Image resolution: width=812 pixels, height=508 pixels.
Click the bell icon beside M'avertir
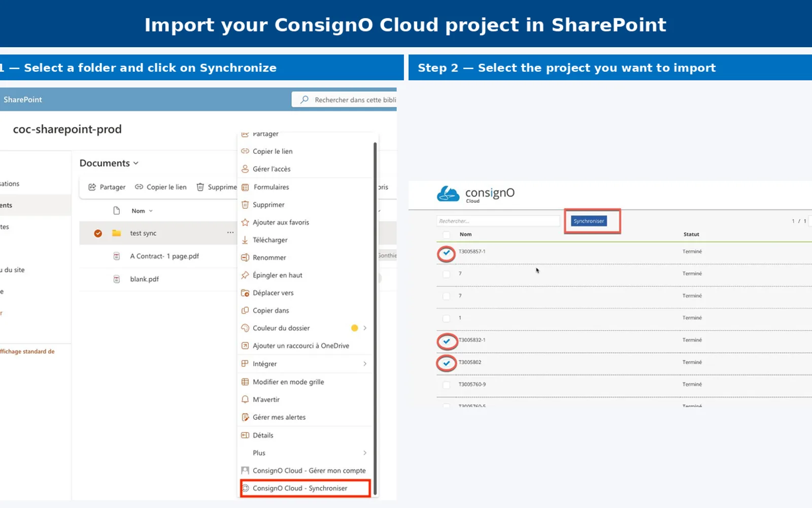pyautogui.click(x=245, y=399)
